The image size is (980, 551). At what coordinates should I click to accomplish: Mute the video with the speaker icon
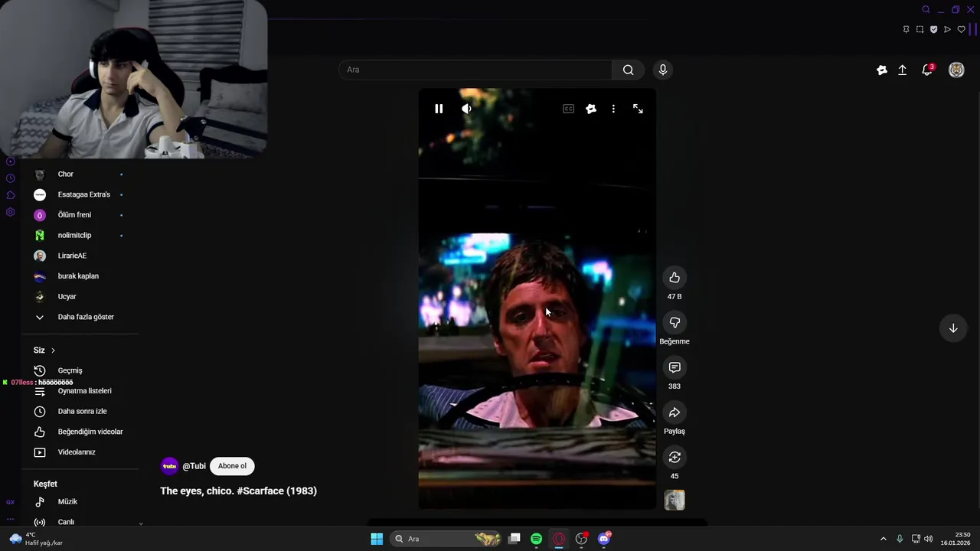466,109
